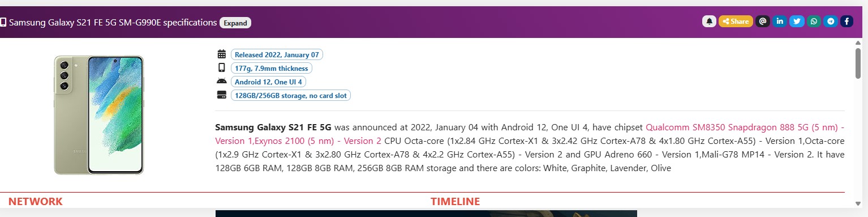Open the Qualcomm Snapdragon 888 chipset link

tap(745, 126)
